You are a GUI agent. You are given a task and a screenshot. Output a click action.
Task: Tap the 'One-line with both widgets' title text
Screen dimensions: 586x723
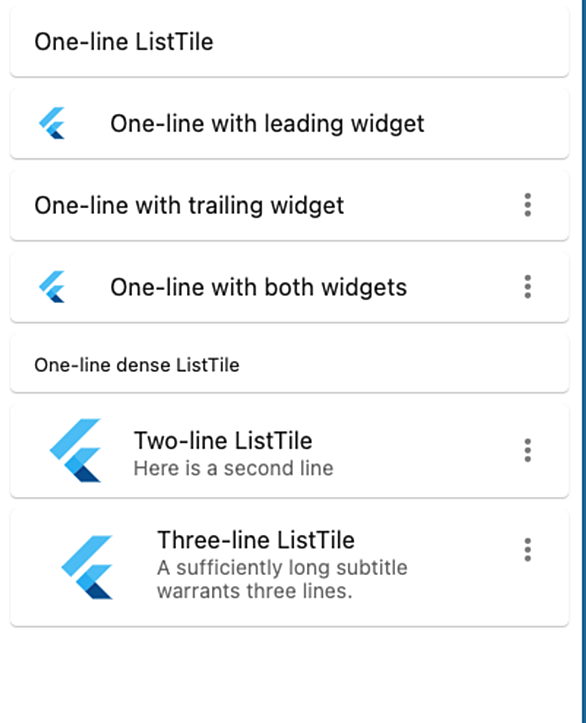258,287
